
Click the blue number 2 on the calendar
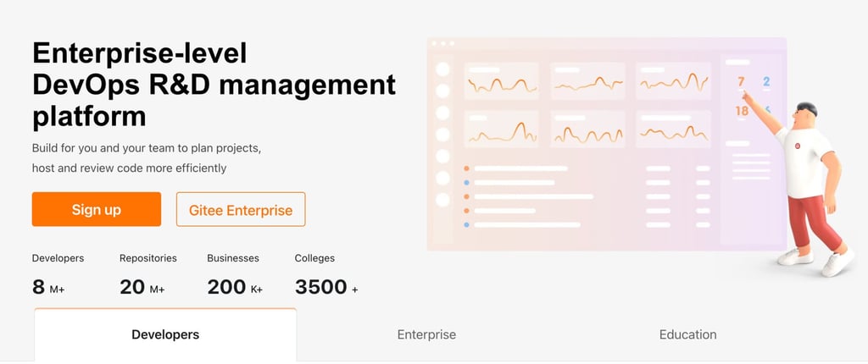tap(766, 82)
